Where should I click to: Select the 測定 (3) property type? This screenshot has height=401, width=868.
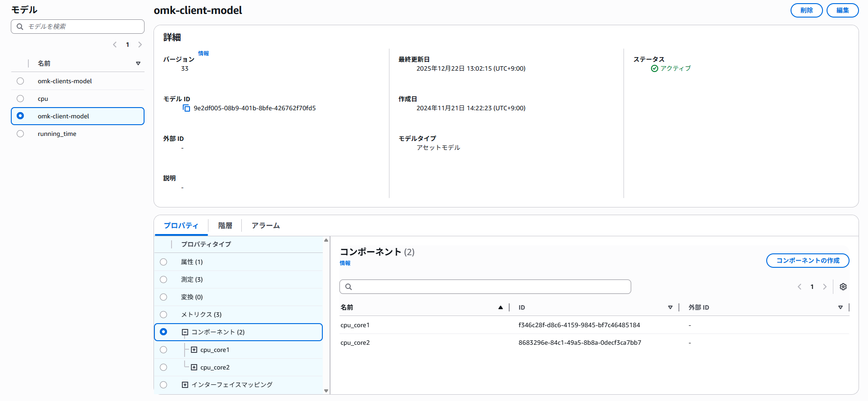coord(163,279)
